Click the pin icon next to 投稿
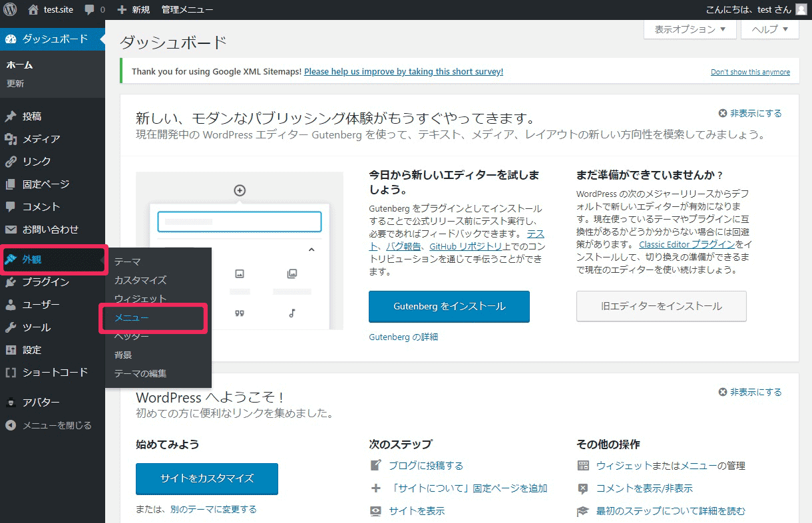 [x=11, y=116]
